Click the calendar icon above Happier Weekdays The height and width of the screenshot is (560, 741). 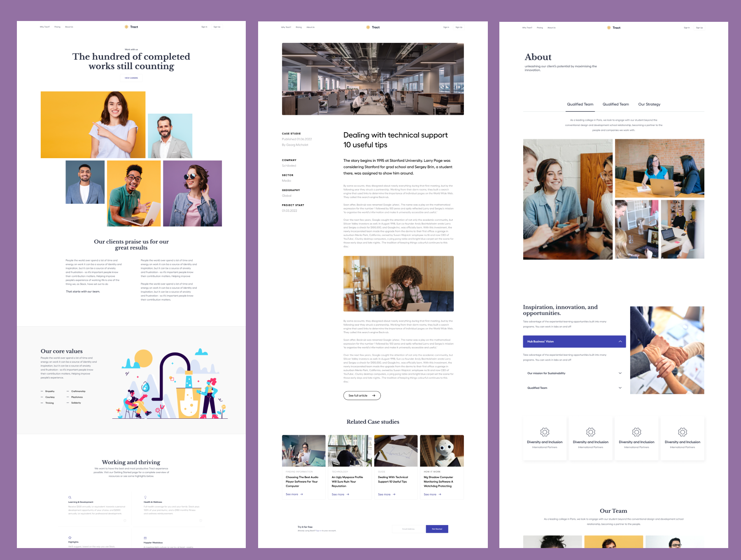tap(145, 538)
